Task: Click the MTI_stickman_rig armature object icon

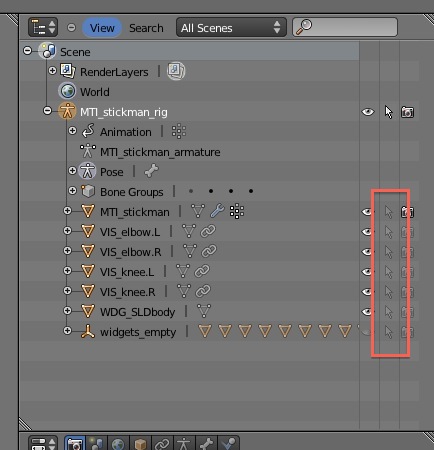Action: tap(67, 111)
